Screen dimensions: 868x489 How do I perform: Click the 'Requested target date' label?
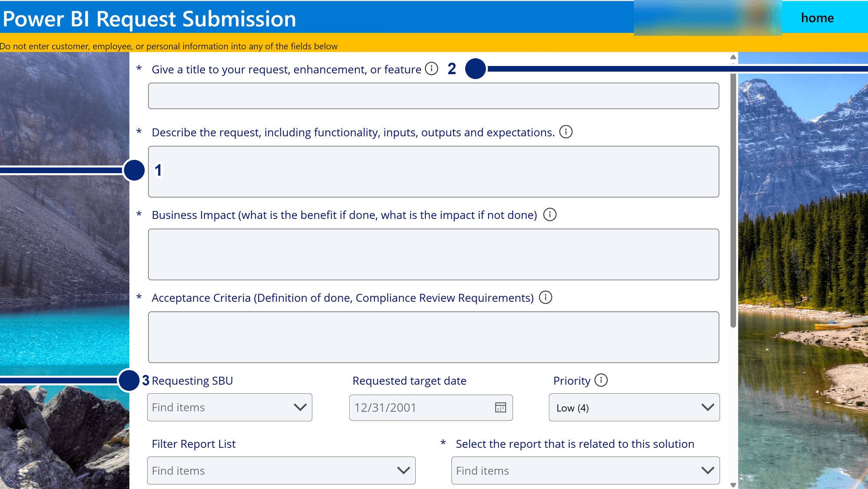coord(409,381)
